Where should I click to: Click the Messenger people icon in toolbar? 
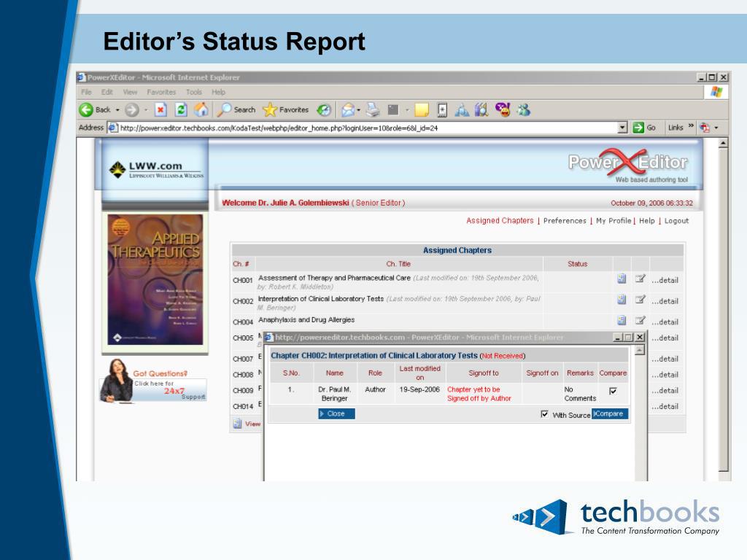(x=524, y=110)
